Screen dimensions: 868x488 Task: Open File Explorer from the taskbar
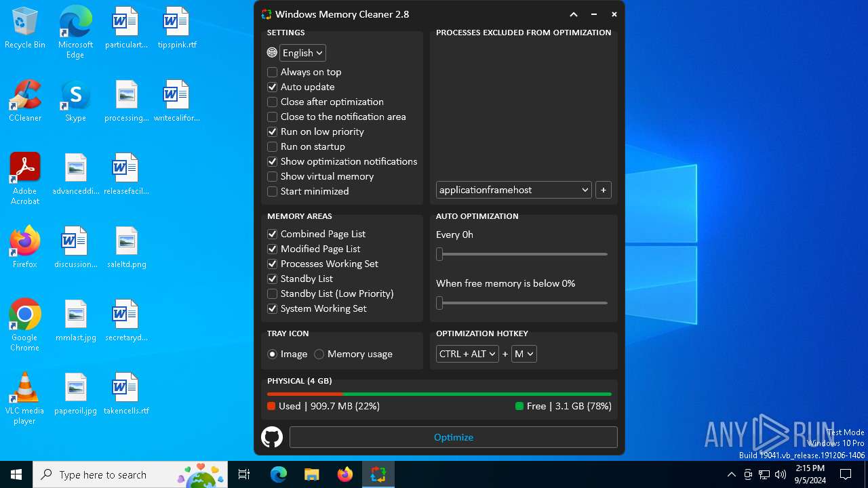(x=312, y=474)
